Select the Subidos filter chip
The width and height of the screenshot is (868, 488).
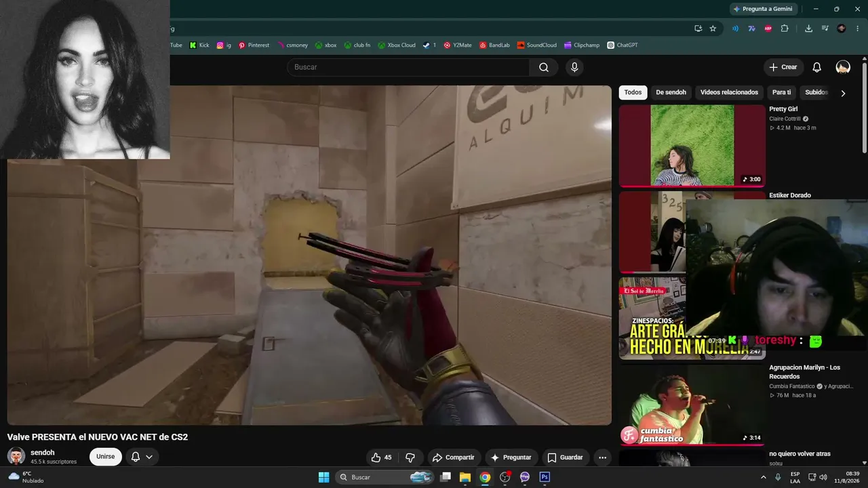click(816, 92)
